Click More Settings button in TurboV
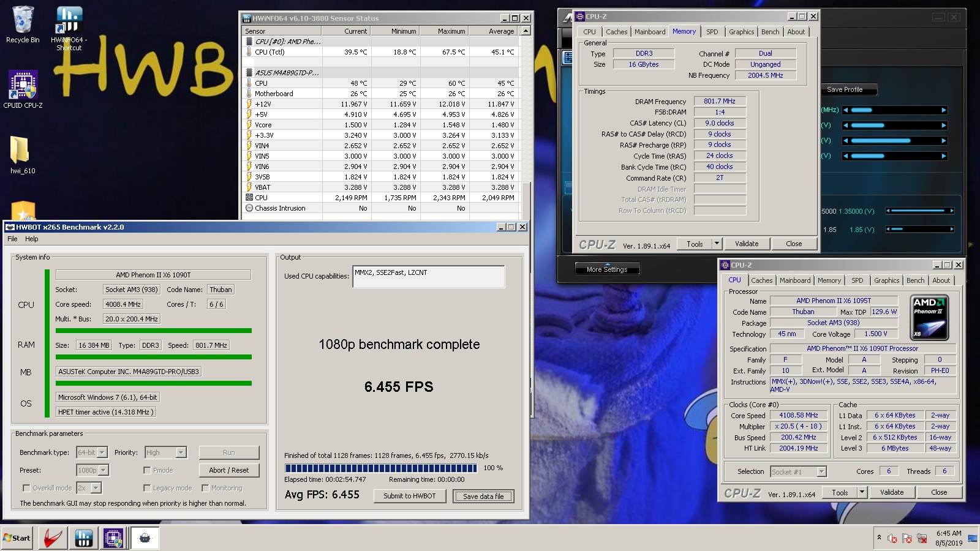 [607, 269]
